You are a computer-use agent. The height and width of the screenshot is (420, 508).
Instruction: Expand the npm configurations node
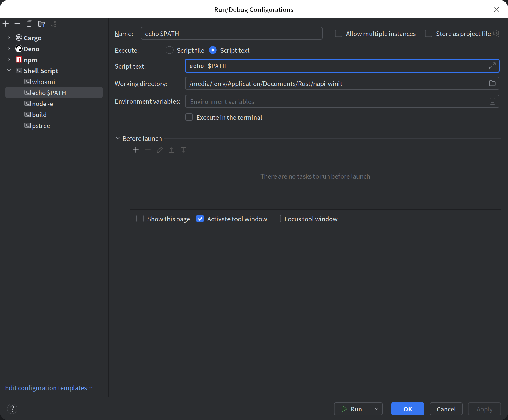tap(9, 59)
